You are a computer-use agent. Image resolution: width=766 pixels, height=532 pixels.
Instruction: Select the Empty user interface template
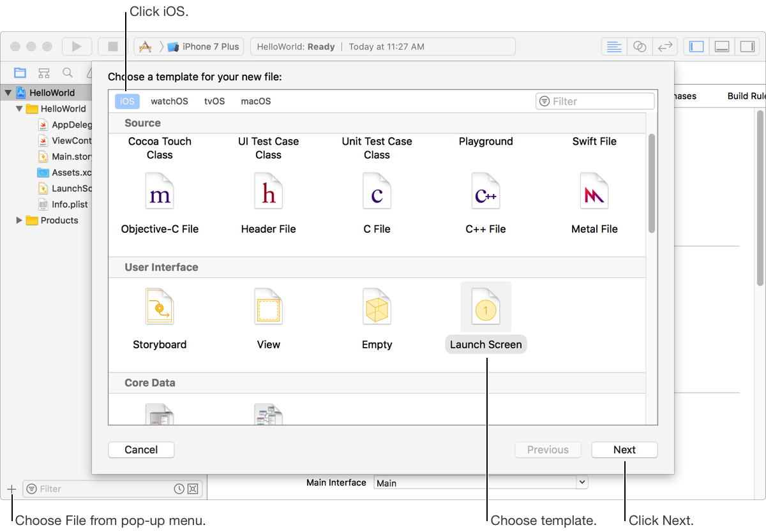(377, 307)
